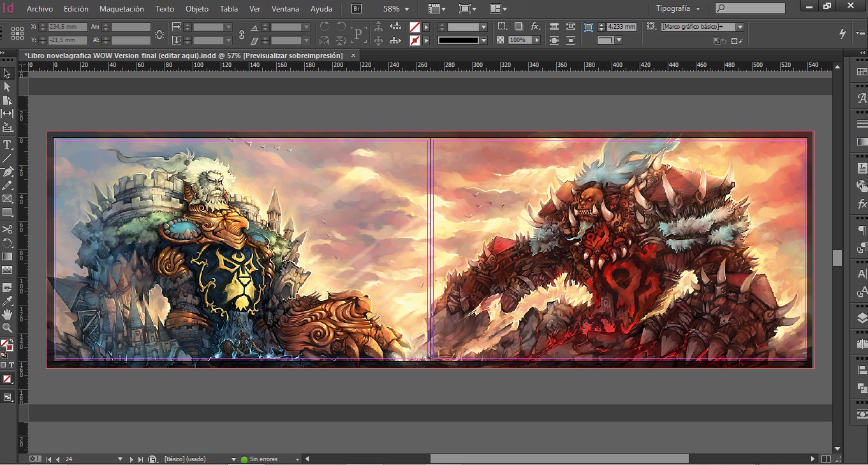Image resolution: width=868 pixels, height=465 pixels.
Task: Switch screen mode at toolbox bottom
Action: click(7, 397)
